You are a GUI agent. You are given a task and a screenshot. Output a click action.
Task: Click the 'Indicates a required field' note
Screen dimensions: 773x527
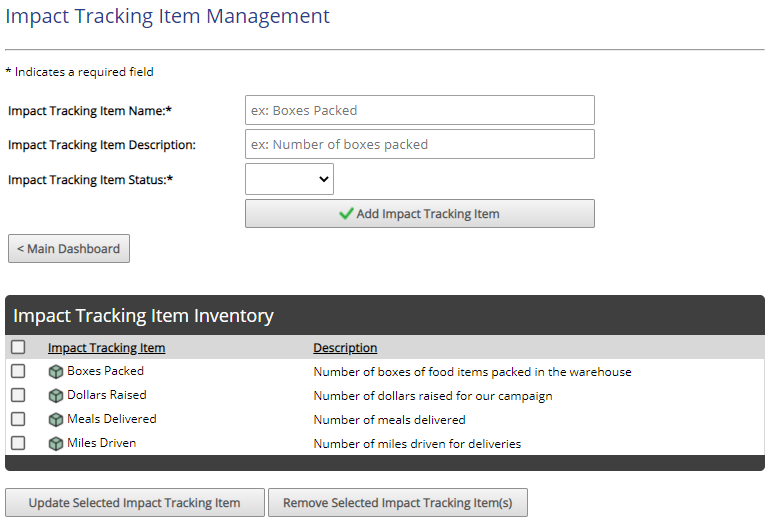(x=79, y=72)
